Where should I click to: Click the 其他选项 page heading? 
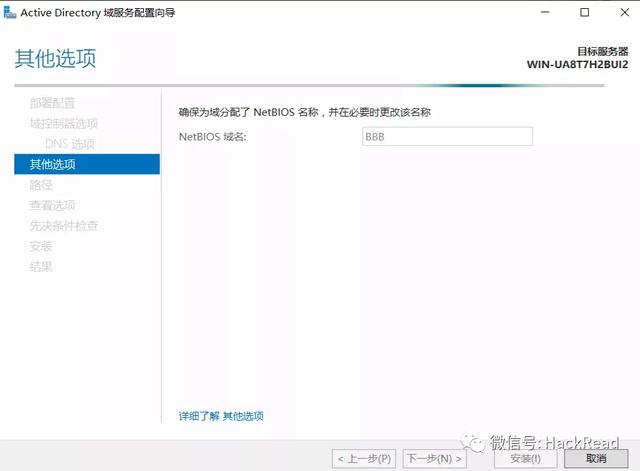(x=56, y=58)
